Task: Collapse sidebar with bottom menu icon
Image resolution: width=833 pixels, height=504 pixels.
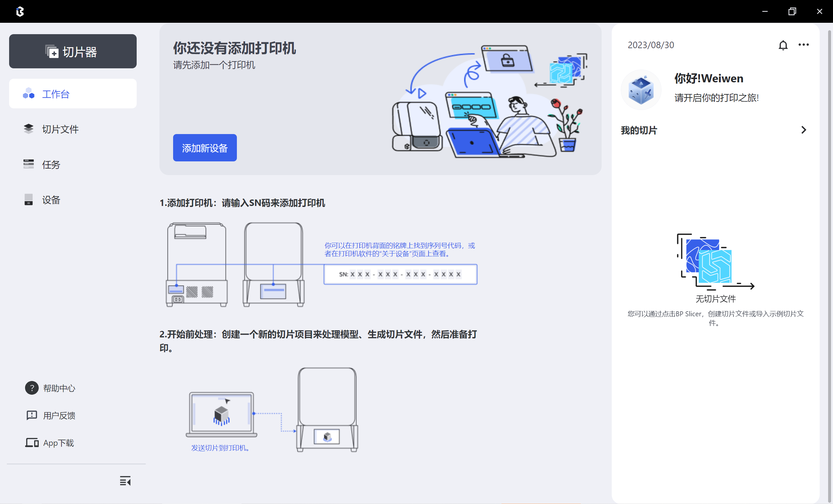Action: tap(125, 481)
